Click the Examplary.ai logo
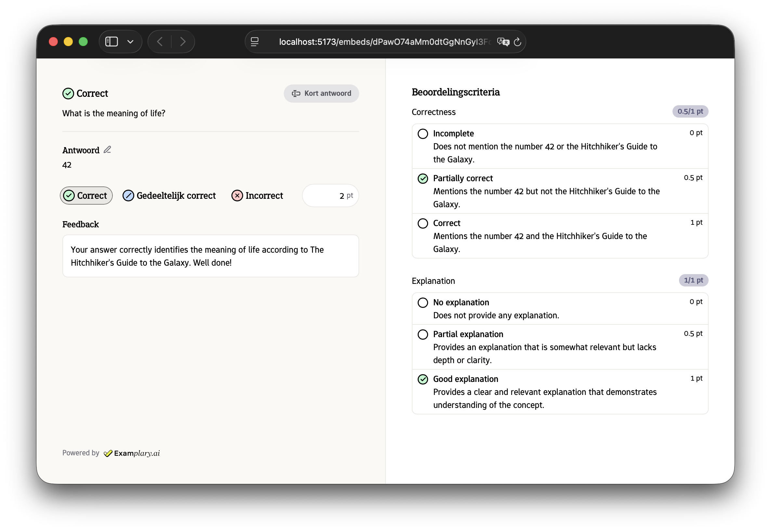The image size is (771, 532). pos(132,453)
